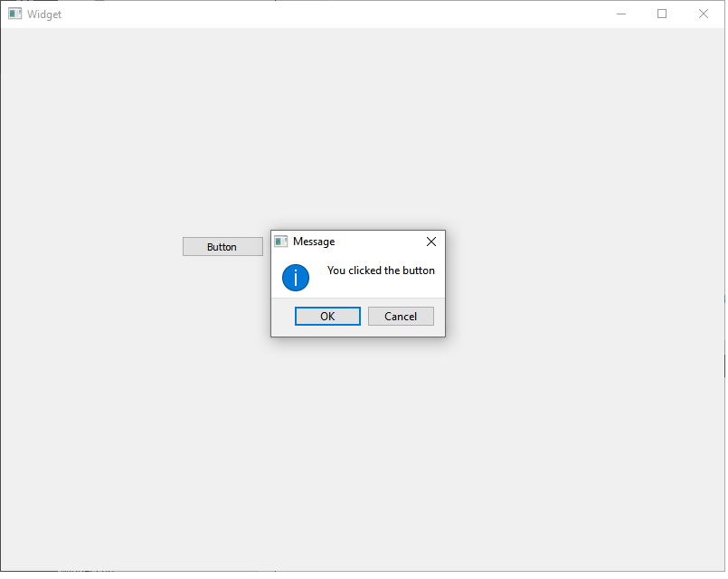Maximize the Widget window
The height and width of the screenshot is (579, 728).
pyautogui.click(x=664, y=14)
